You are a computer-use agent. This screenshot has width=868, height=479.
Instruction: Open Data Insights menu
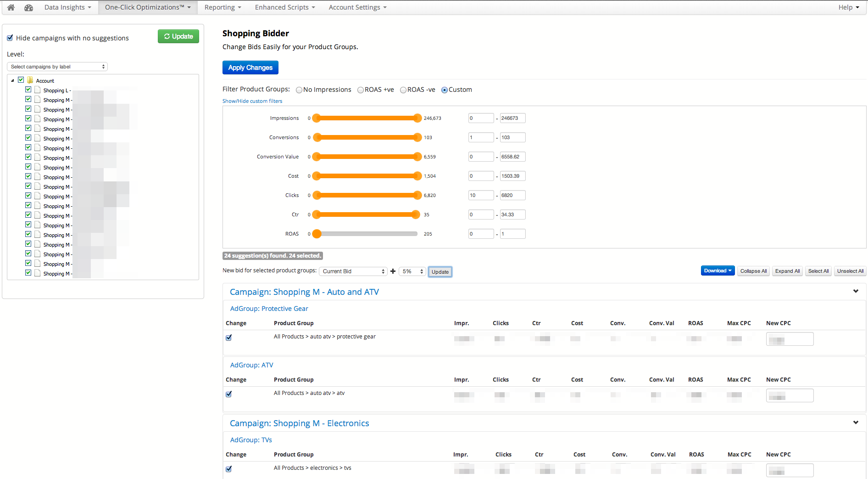68,7
